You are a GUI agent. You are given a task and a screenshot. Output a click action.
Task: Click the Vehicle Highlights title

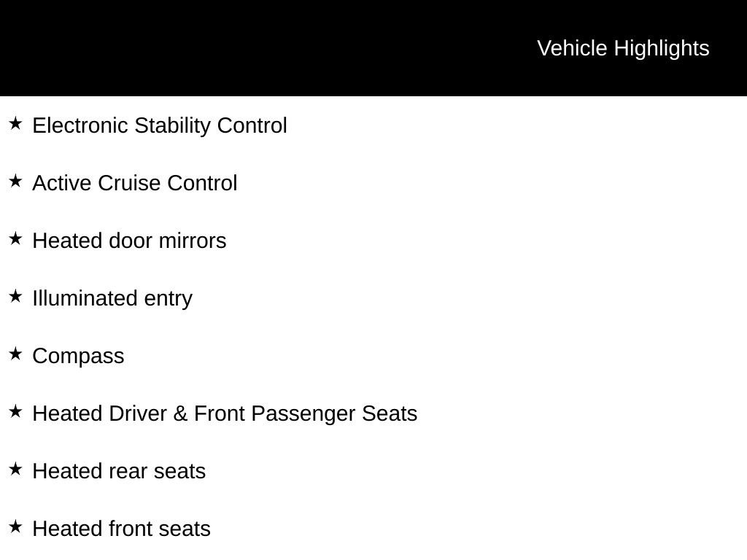(x=623, y=48)
